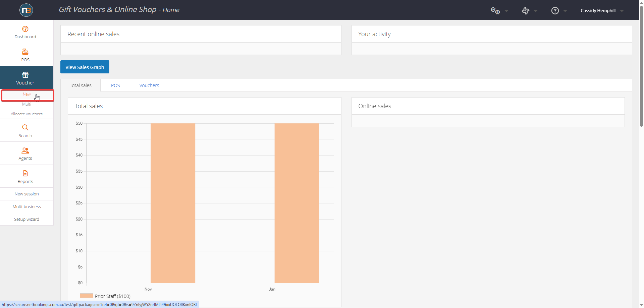Open Multi-business in sidebar
This screenshot has width=644, height=308.
27,207
